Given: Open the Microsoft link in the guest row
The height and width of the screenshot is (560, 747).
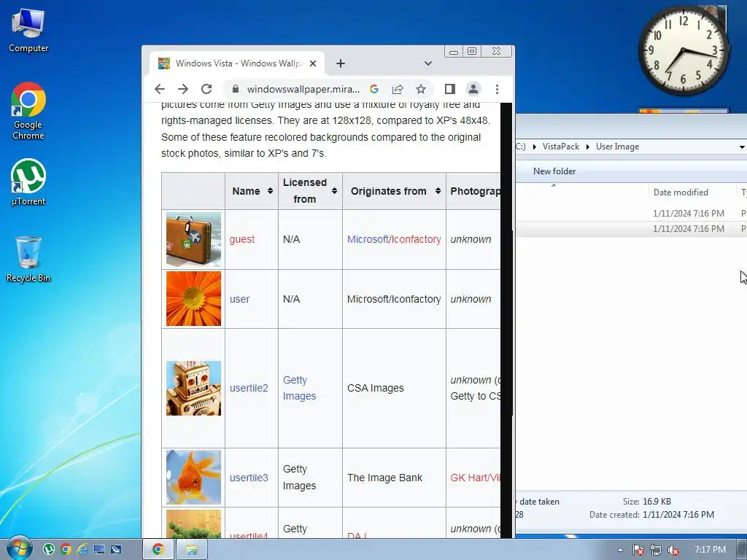Looking at the screenshot, I should (368, 239).
